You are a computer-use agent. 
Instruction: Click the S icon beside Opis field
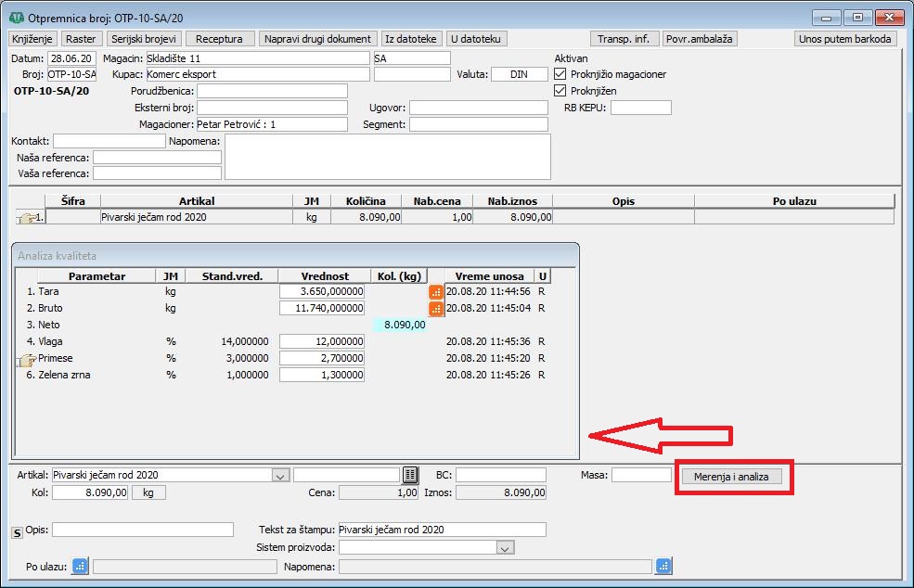(17, 531)
